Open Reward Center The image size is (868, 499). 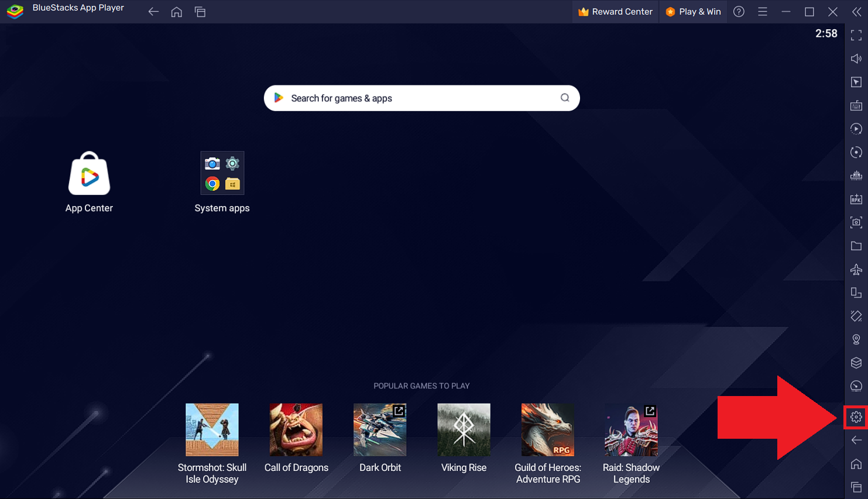pos(615,12)
